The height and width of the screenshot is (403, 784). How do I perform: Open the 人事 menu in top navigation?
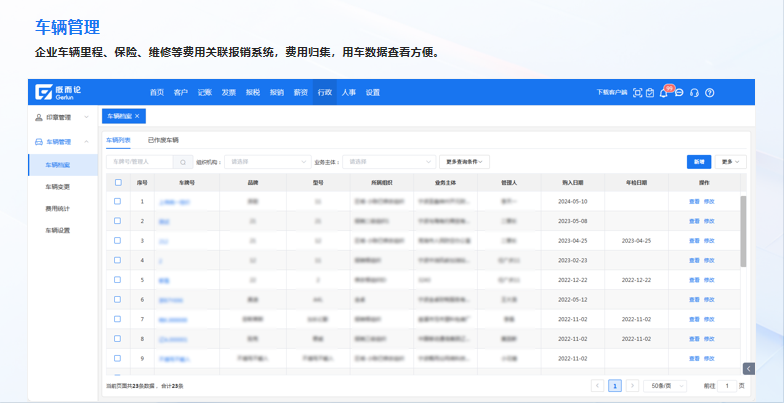coord(349,93)
